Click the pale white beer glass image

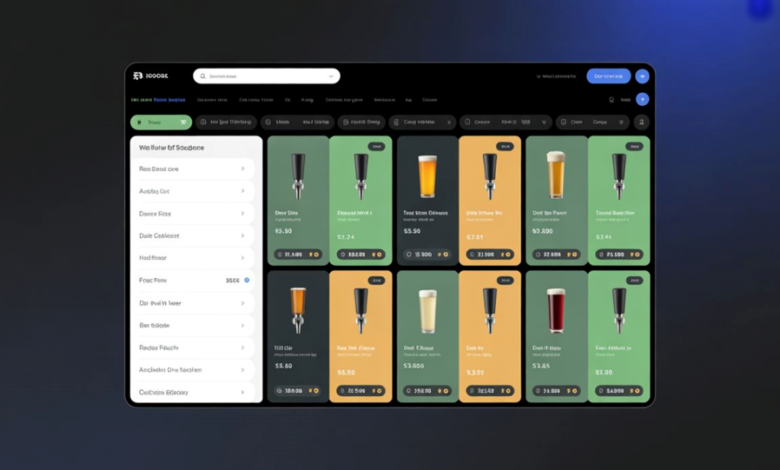click(x=427, y=311)
